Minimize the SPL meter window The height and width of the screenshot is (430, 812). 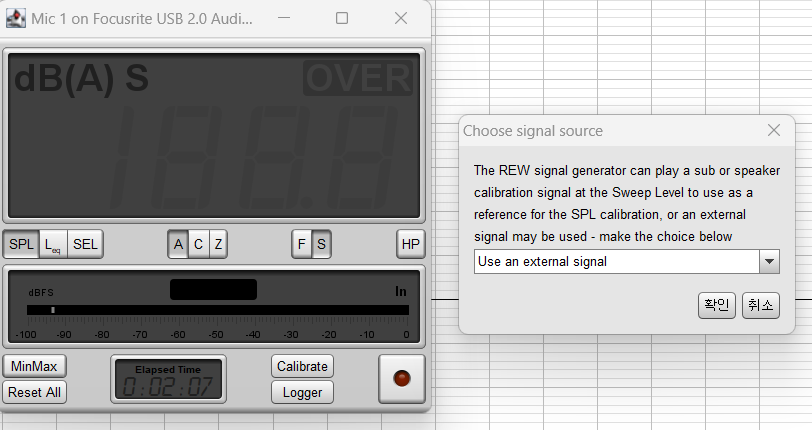point(284,18)
